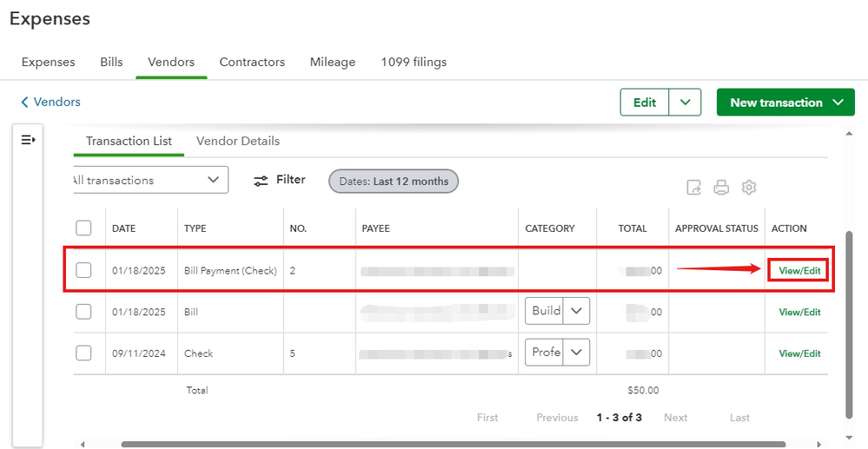Open the All transactions dropdown

point(148,181)
